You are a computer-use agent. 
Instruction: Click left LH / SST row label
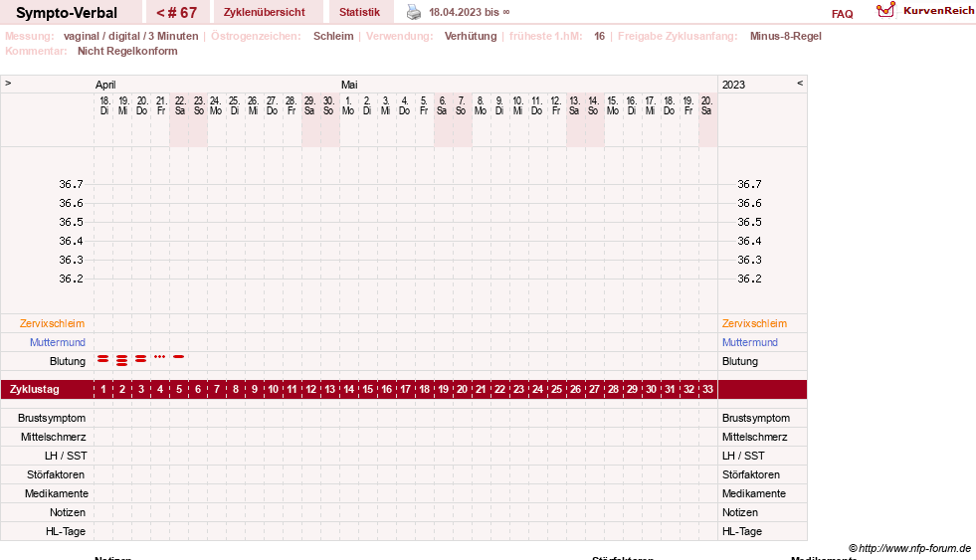point(66,456)
